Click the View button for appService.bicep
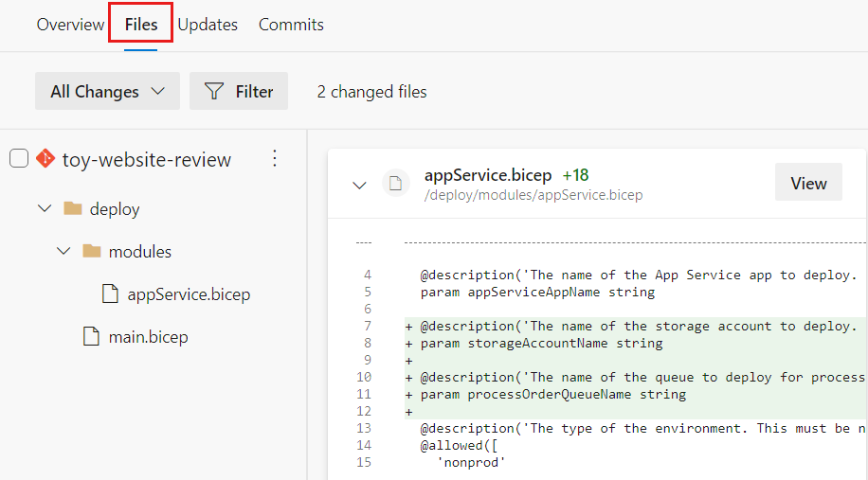 [808, 183]
